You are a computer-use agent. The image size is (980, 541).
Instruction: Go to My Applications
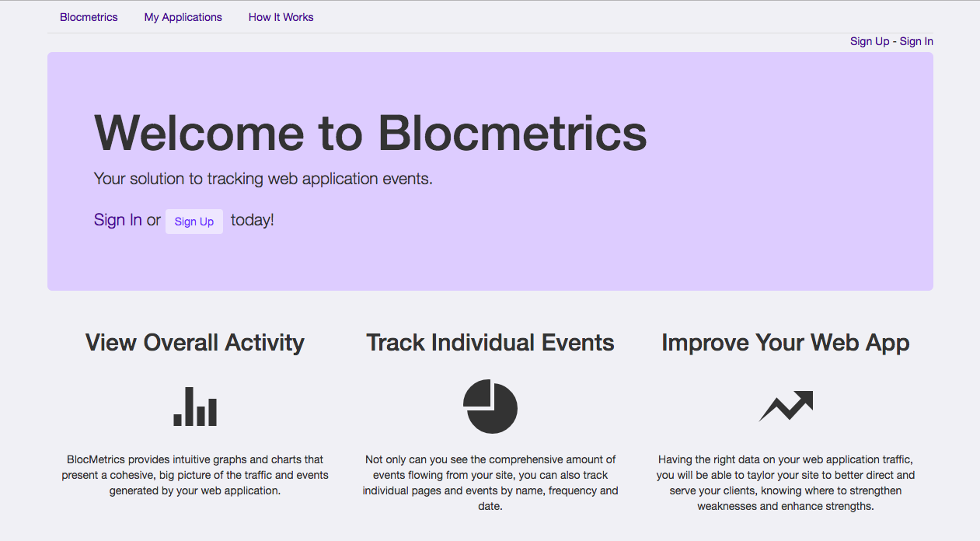click(x=183, y=17)
